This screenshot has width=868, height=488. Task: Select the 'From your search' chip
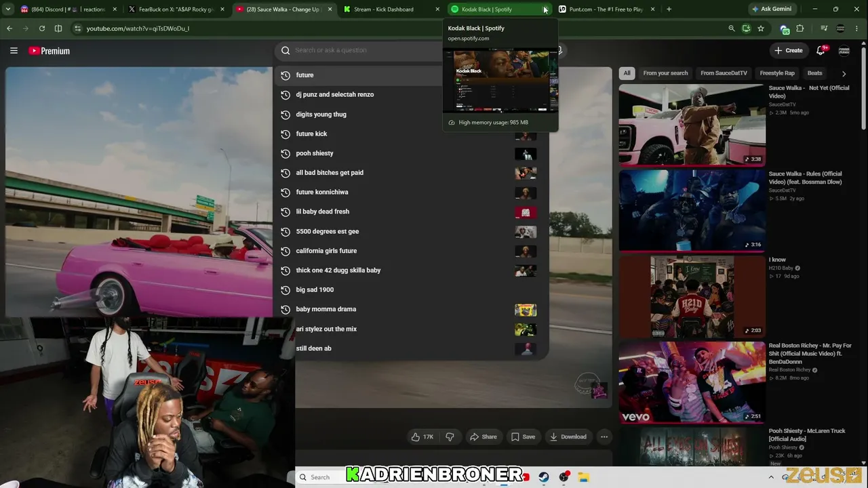pyautogui.click(x=665, y=73)
